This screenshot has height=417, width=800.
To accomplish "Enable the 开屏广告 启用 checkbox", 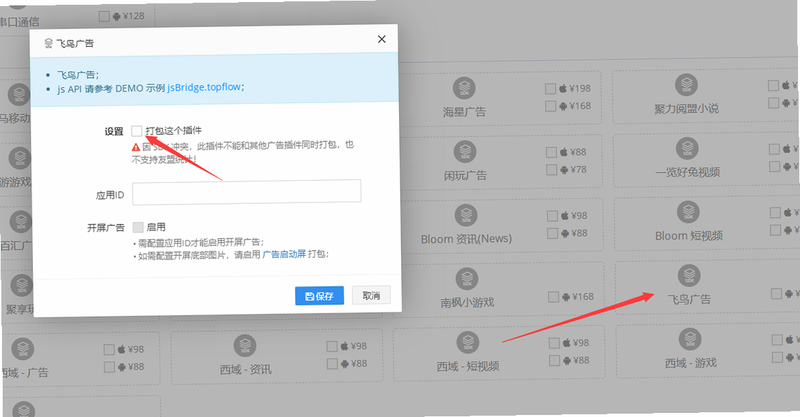I will point(138,227).
